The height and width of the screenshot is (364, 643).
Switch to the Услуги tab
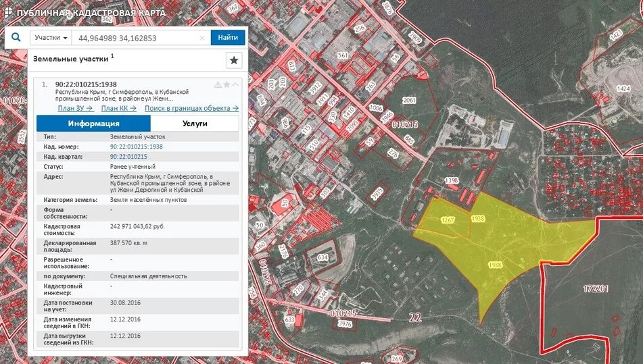pyautogui.click(x=195, y=123)
